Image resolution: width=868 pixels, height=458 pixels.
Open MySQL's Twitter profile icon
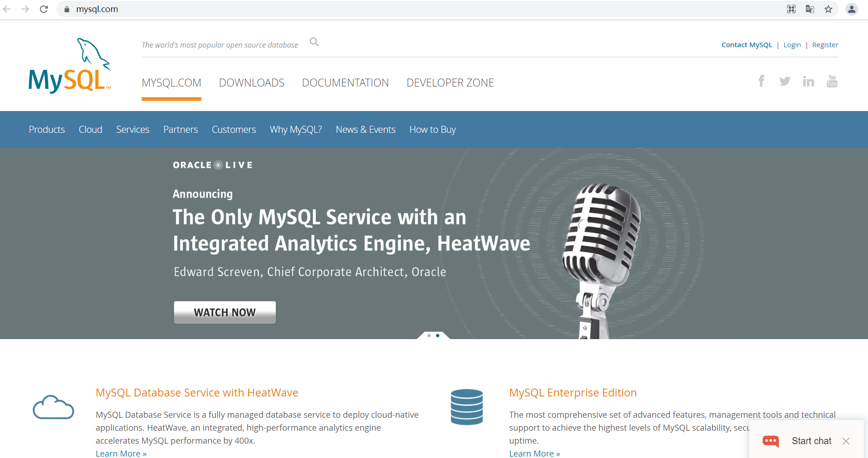coord(785,81)
